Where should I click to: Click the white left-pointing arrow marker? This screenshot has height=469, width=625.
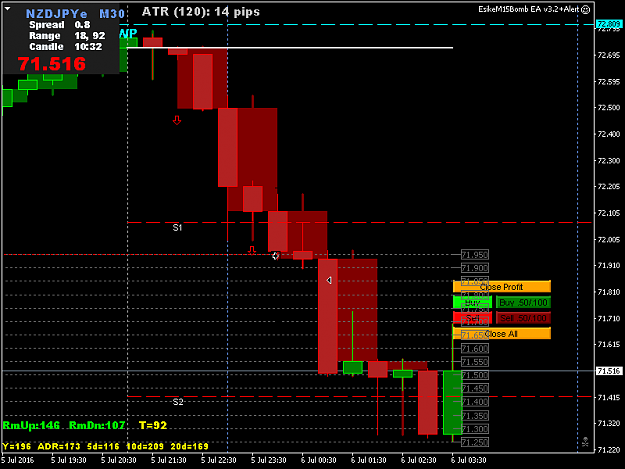click(329, 281)
